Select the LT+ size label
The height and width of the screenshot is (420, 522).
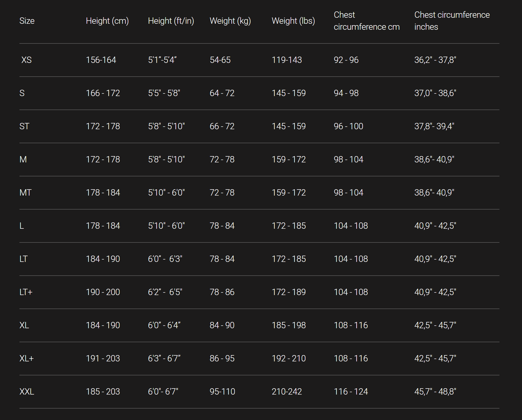pos(26,292)
